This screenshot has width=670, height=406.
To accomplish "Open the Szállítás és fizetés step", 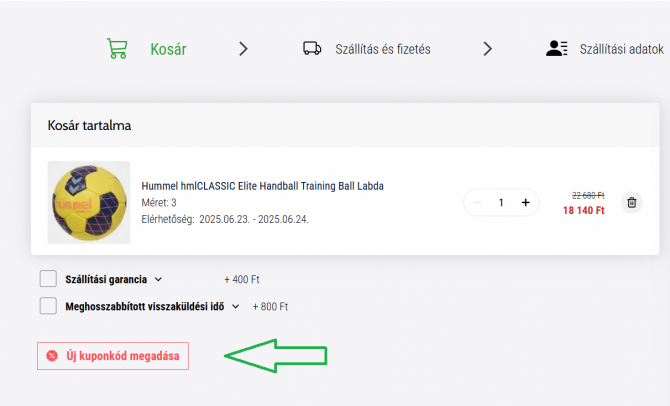I will pyautogui.click(x=383, y=49).
